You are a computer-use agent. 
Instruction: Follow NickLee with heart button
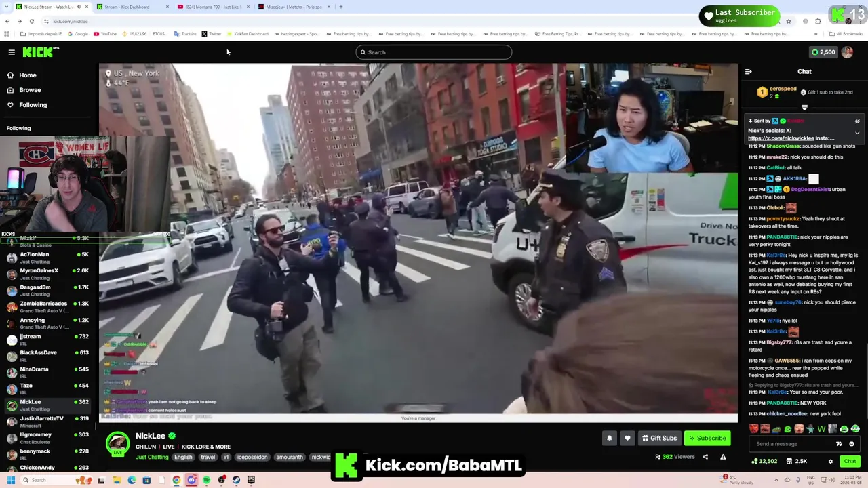(627, 438)
